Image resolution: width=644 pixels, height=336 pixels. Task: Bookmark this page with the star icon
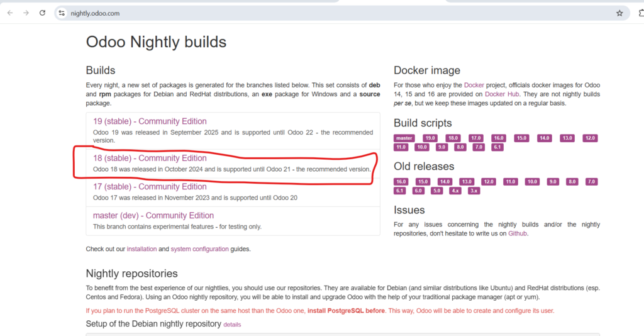pos(619,13)
